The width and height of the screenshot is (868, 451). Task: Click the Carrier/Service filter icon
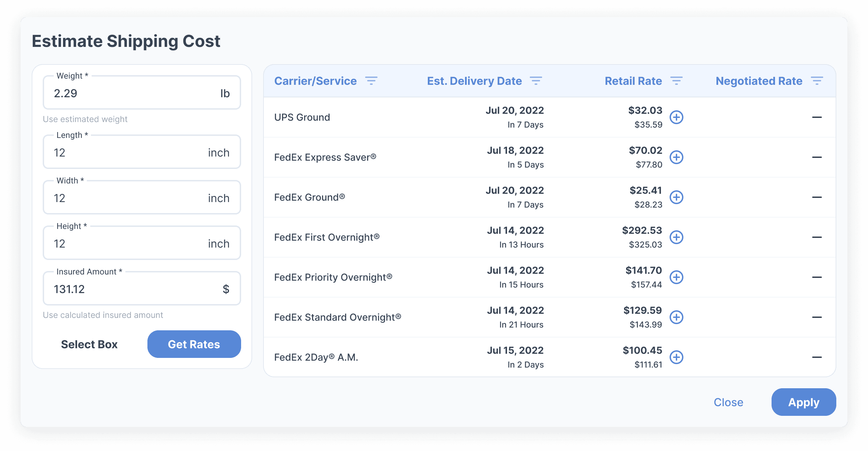point(371,81)
